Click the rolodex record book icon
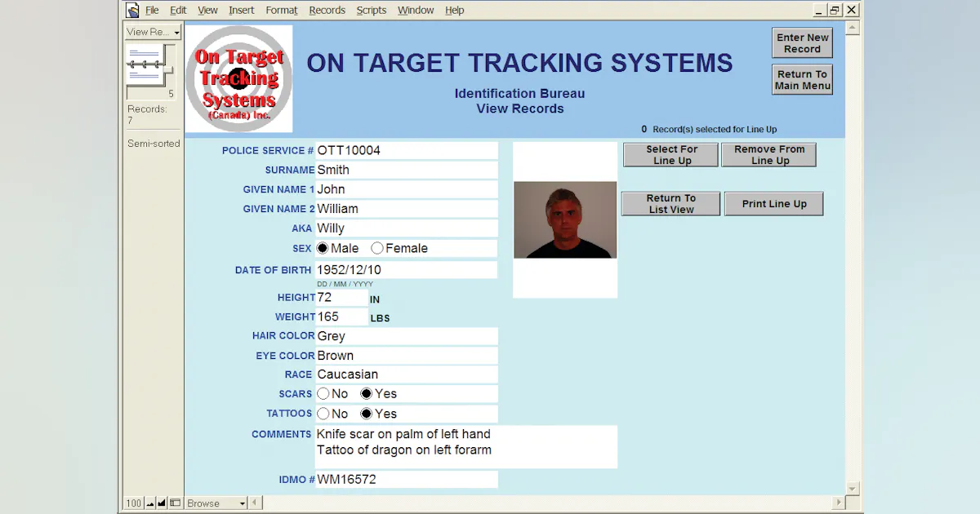 pyautogui.click(x=151, y=64)
